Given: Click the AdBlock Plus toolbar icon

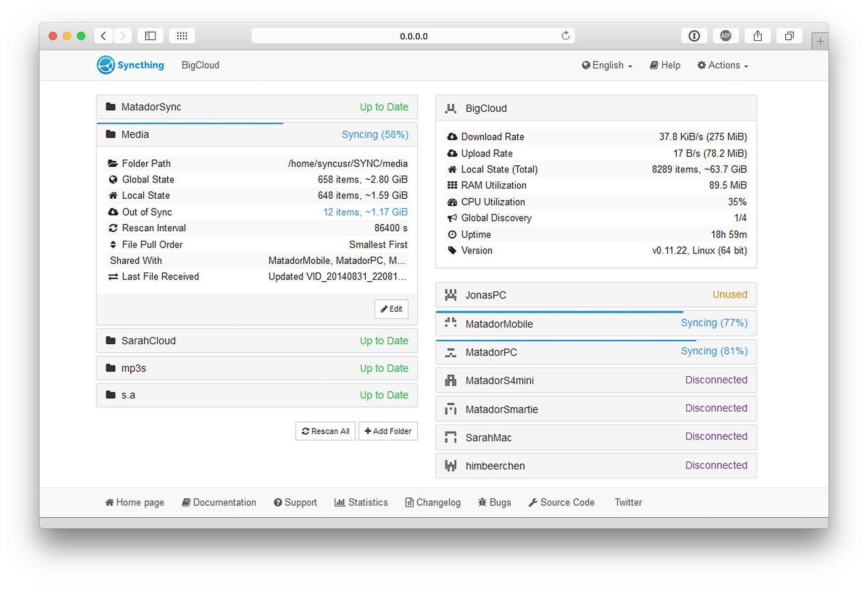Looking at the screenshot, I should (726, 36).
